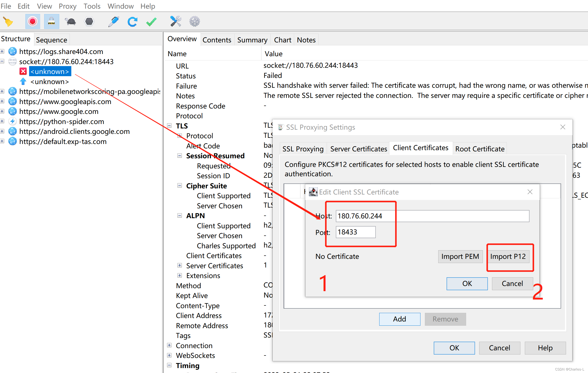Click globe icon for default.exp-tas.com
Image resolution: width=588 pixels, height=373 pixels.
coord(13,142)
